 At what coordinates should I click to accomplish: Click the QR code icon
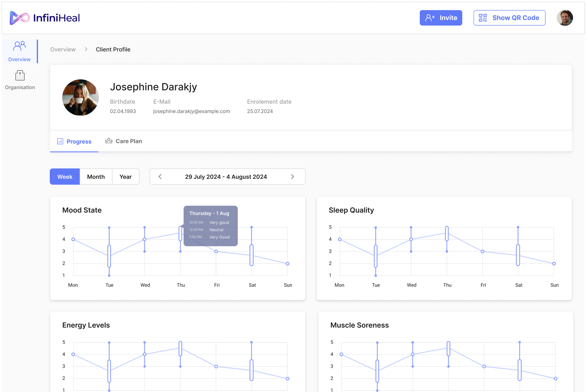click(x=483, y=18)
